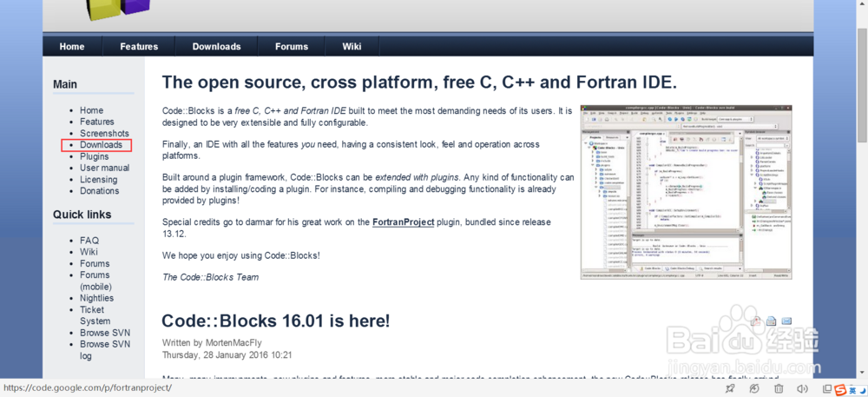
Task: Open Downloads in the top navigation bar
Action: pyautogui.click(x=216, y=47)
